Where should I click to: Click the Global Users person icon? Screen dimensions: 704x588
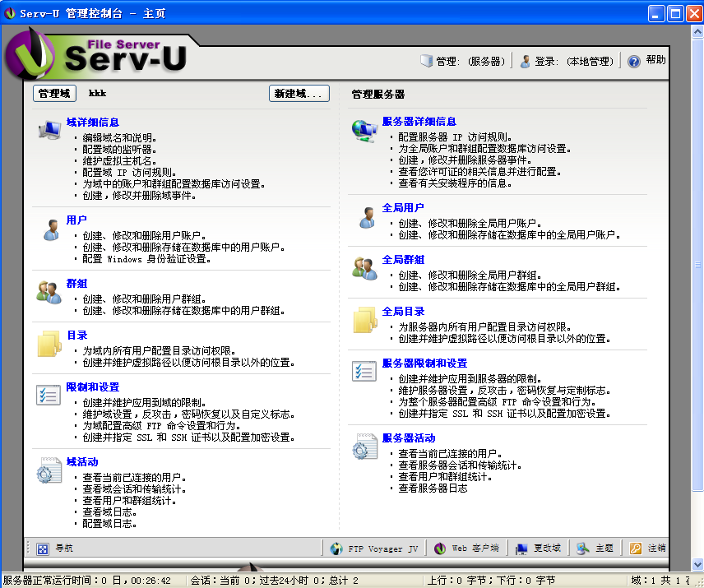click(368, 218)
